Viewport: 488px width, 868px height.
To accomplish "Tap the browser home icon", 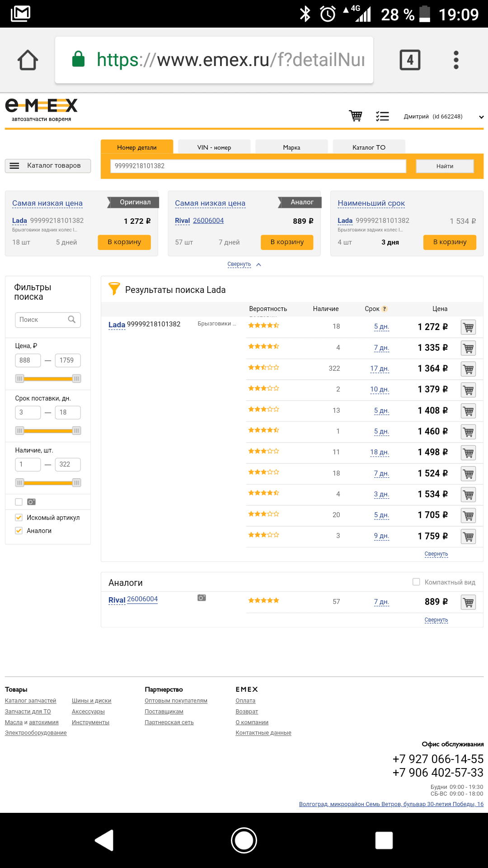I will [x=28, y=60].
